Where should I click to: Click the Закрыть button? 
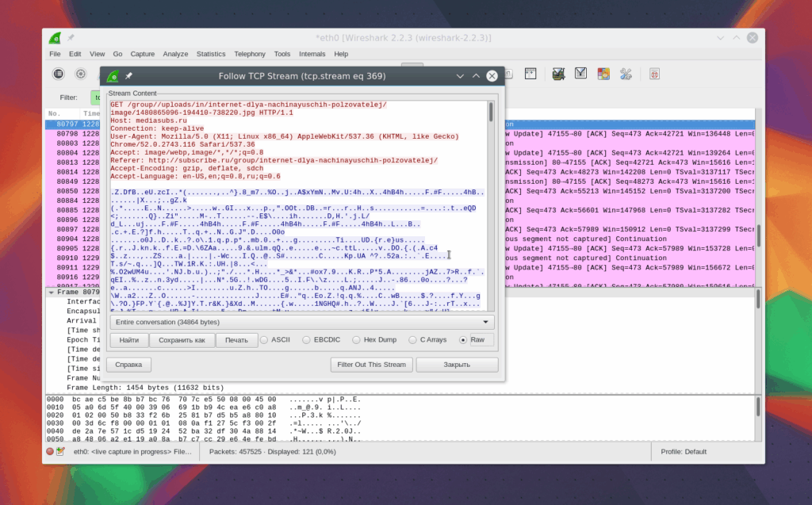click(457, 365)
